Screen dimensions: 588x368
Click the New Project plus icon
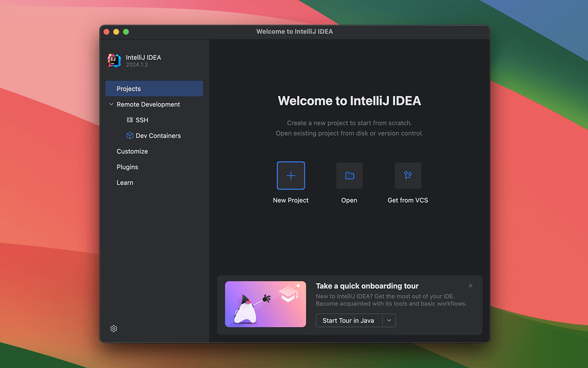[x=291, y=176]
